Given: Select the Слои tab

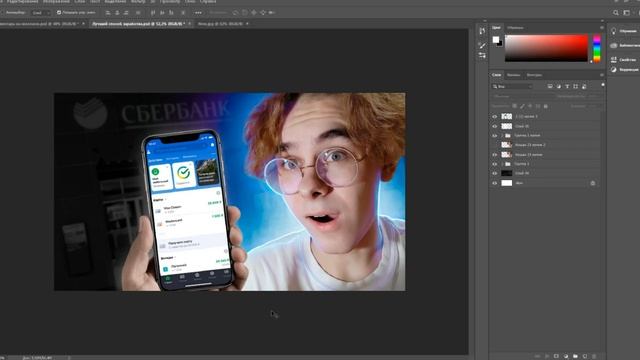Looking at the screenshot, I should click(496, 75).
